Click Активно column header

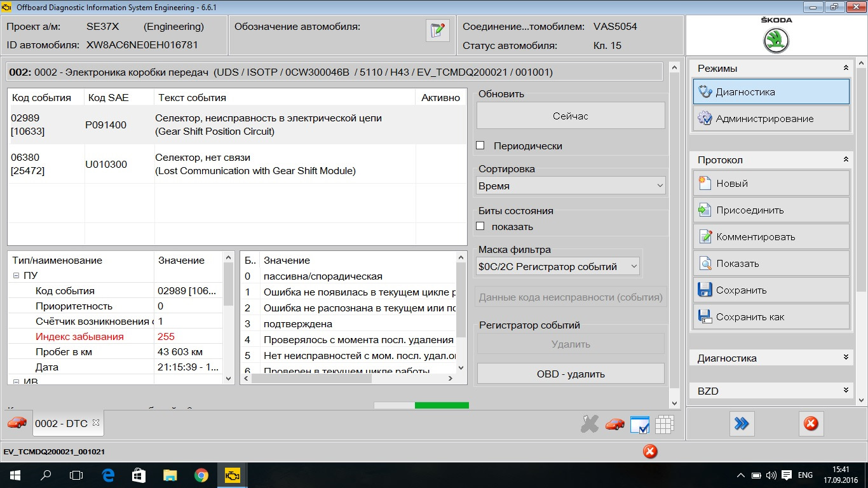[x=441, y=97]
